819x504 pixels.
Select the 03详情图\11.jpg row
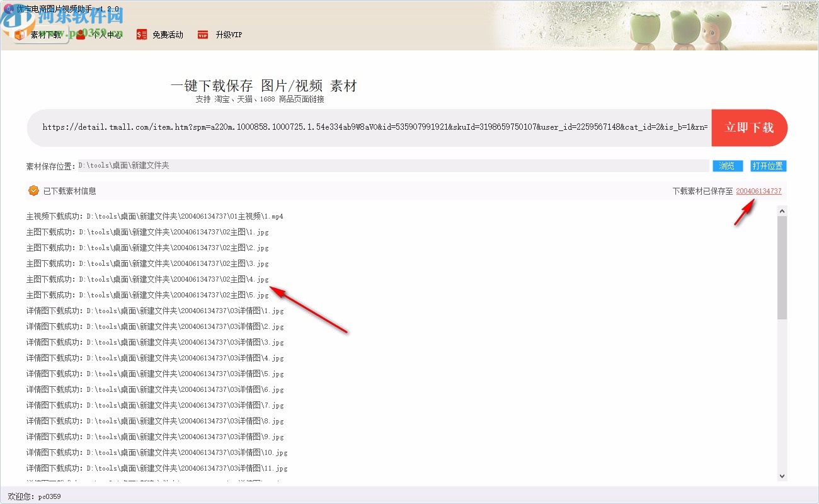click(x=157, y=469)
